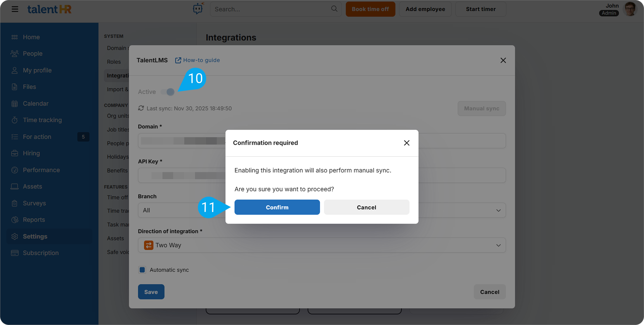Viewport: 644px width, 325px height.
Task: Open Direction of integration dropdown
Action: [x=498, y=245]
